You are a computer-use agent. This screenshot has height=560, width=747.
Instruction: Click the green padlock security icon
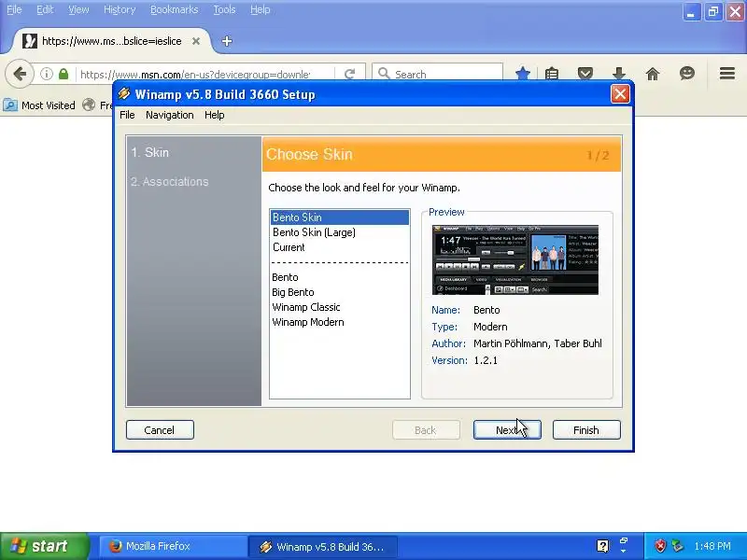pos(63,74)
